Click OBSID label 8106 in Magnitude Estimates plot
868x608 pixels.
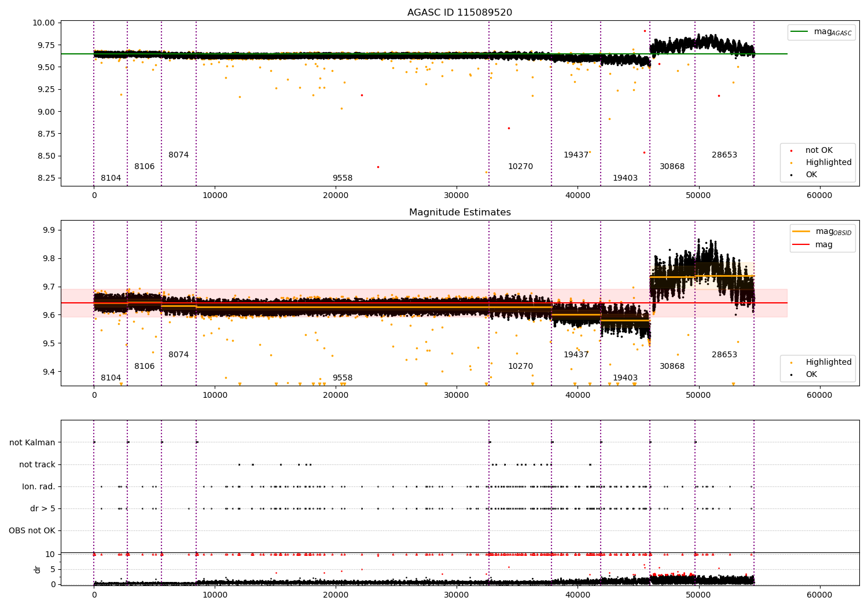click(145, 367)
